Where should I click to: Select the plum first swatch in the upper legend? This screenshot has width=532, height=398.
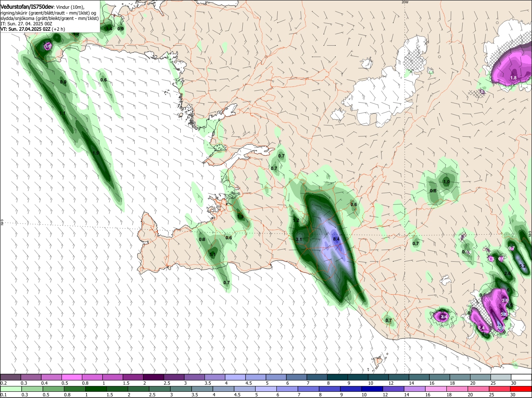[x=10, y=377]
